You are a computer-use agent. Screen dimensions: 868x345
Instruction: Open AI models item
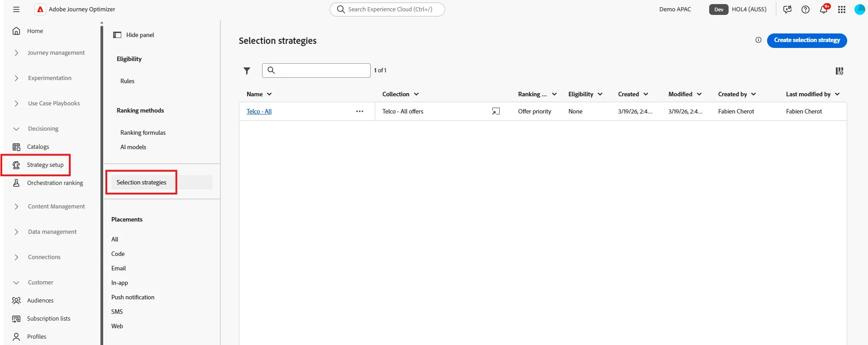[x=133, y=147]
